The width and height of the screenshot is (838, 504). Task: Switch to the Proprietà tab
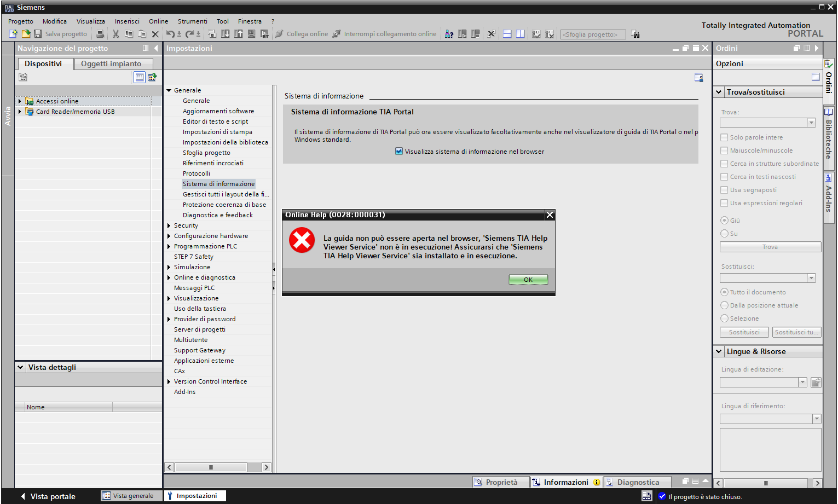tap(501, 482)
